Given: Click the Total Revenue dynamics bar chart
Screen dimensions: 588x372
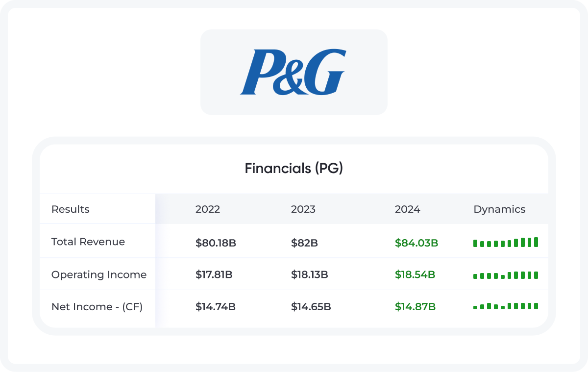Looking at the screenshot, I should 506,242.
